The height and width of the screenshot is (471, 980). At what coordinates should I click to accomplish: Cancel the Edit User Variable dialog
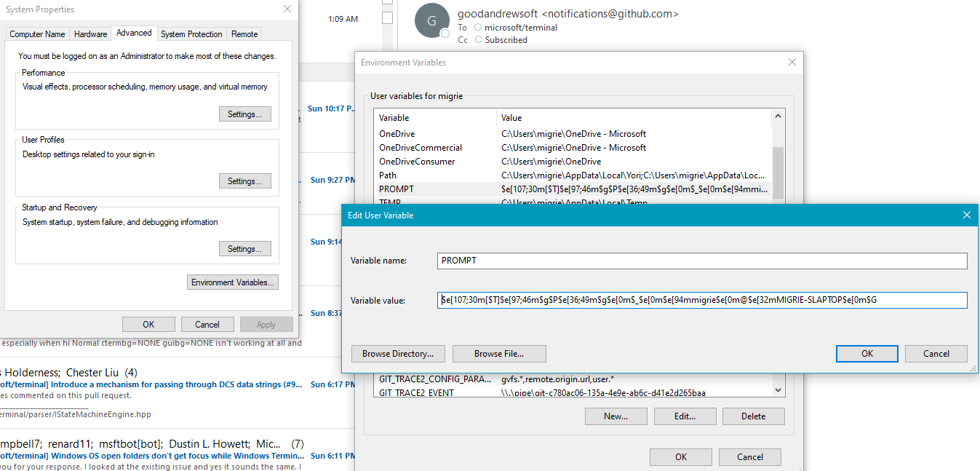[x=936, y=354]
